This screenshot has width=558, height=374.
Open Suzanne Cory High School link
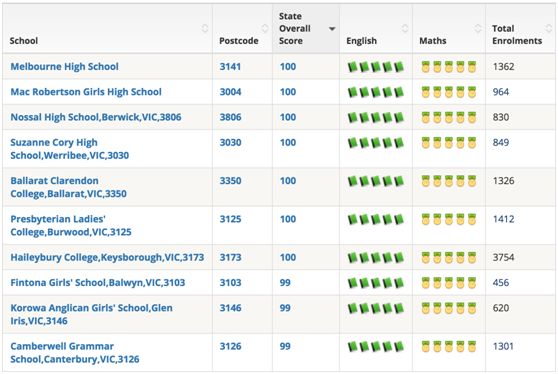coord(69,149)
